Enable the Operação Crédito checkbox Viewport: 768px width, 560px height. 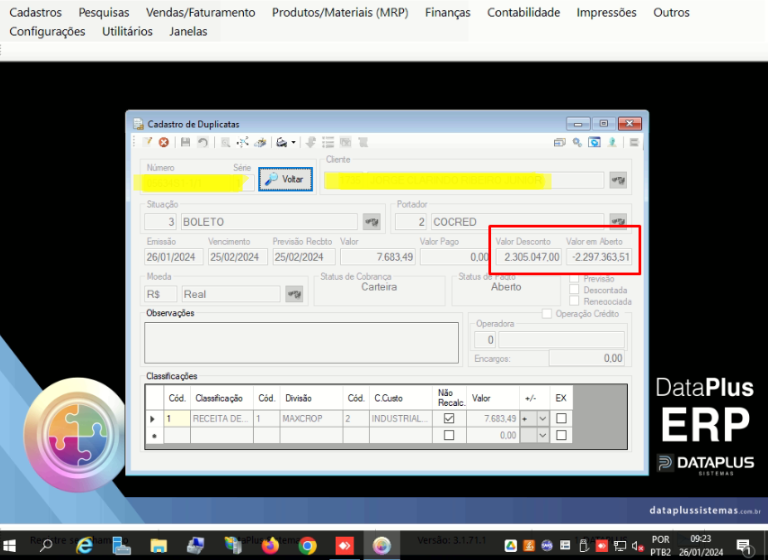[x=547, y=314]
